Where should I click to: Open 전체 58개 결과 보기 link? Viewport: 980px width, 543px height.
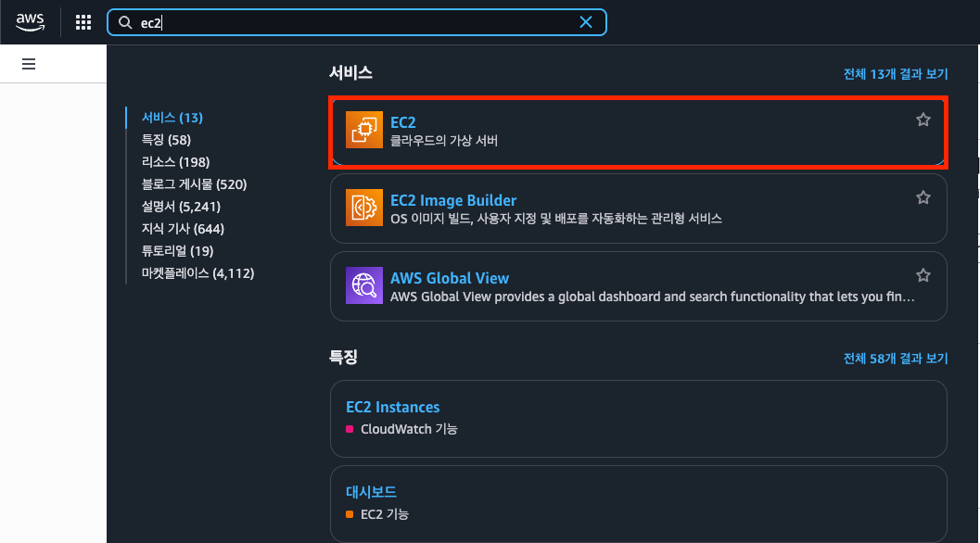(x=895, y=358)
